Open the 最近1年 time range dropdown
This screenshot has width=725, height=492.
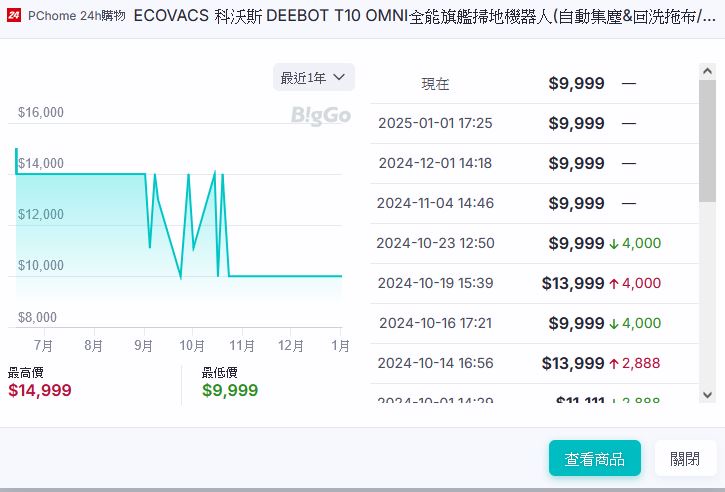click(x=313, y=78)
